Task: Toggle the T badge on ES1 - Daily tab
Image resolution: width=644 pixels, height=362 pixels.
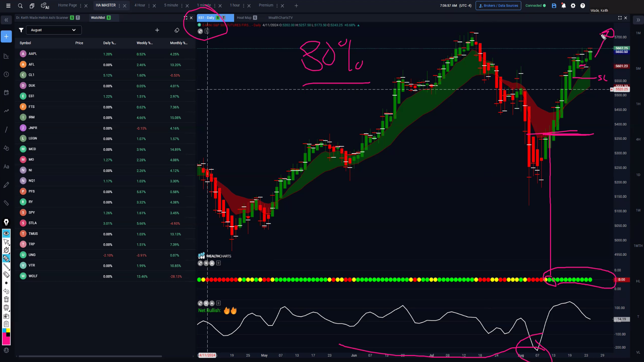Action: (x=224, y=18)
